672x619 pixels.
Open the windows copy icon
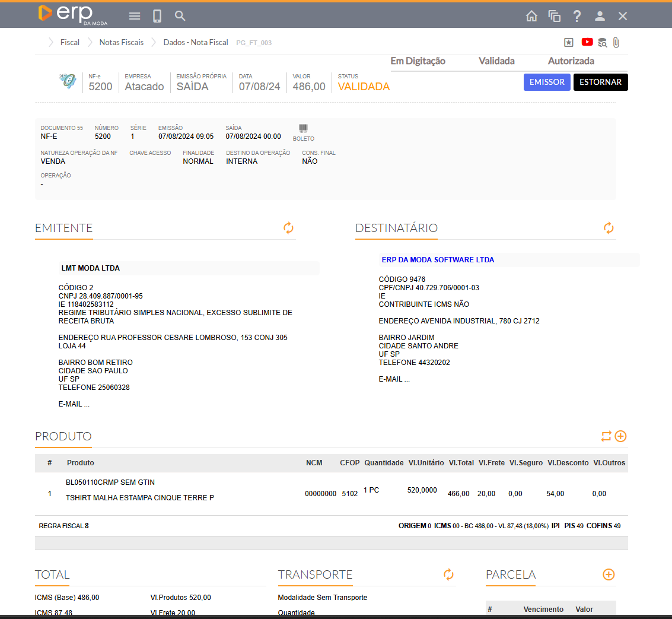tap(554, 16)
